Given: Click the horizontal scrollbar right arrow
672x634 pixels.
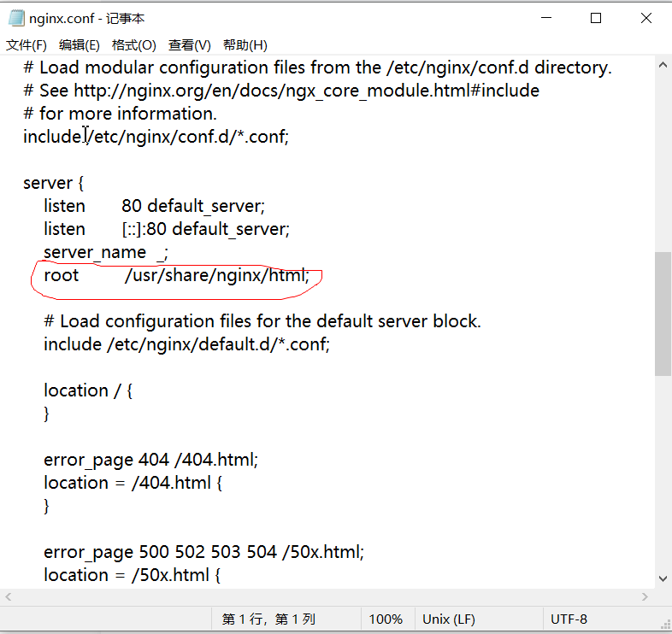Looking at the screenshot, I should click(x=645, y=596).
